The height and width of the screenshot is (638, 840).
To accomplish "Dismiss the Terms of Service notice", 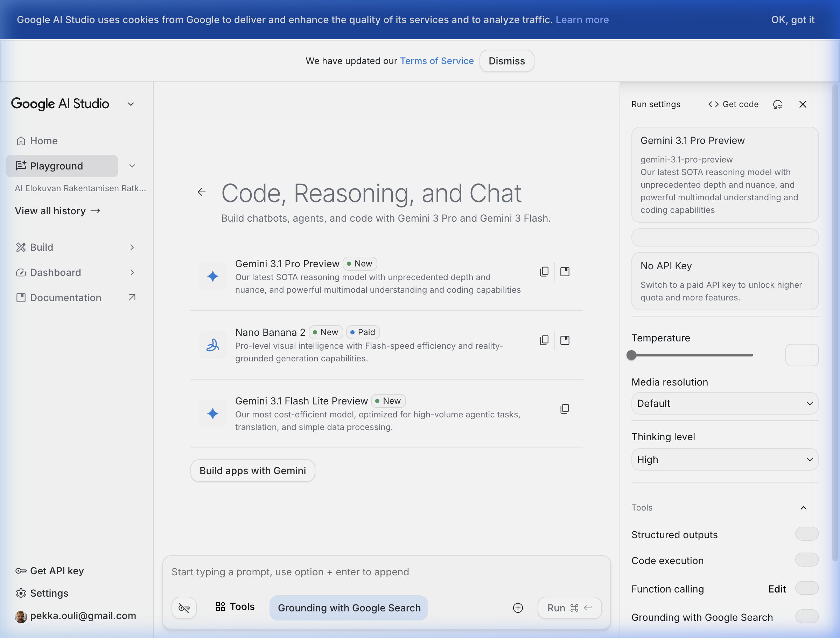I will click(506, 61).
